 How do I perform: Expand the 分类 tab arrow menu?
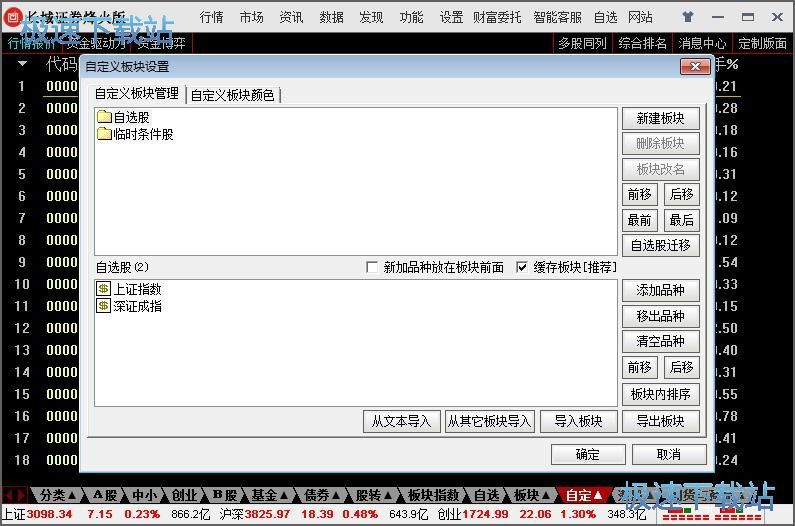click(72, 495)
